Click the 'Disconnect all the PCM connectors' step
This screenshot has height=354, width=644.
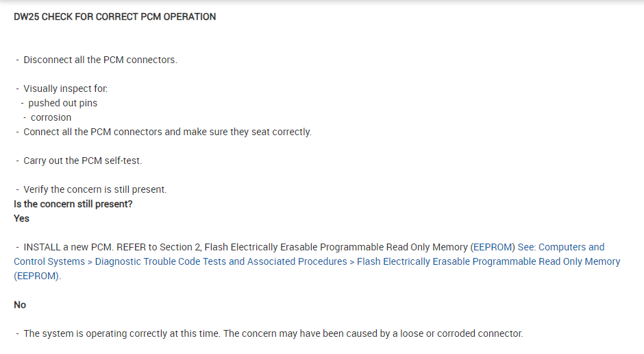(100, 60)
